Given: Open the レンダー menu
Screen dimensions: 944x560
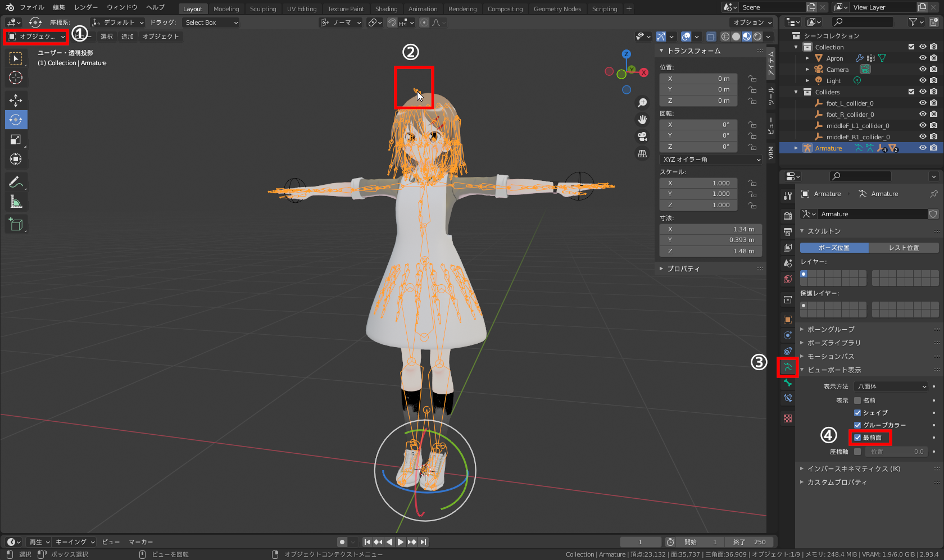Looking at the screenshot, I should 85,7.
